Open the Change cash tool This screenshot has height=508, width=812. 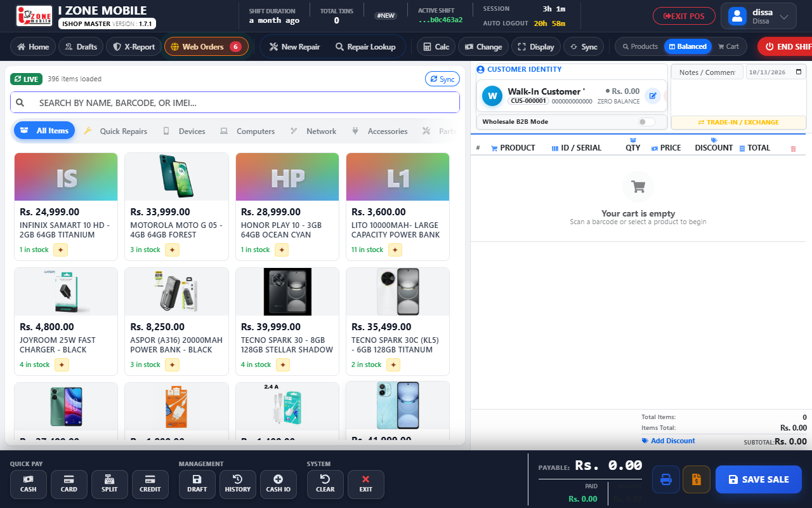tap(483, 46)
